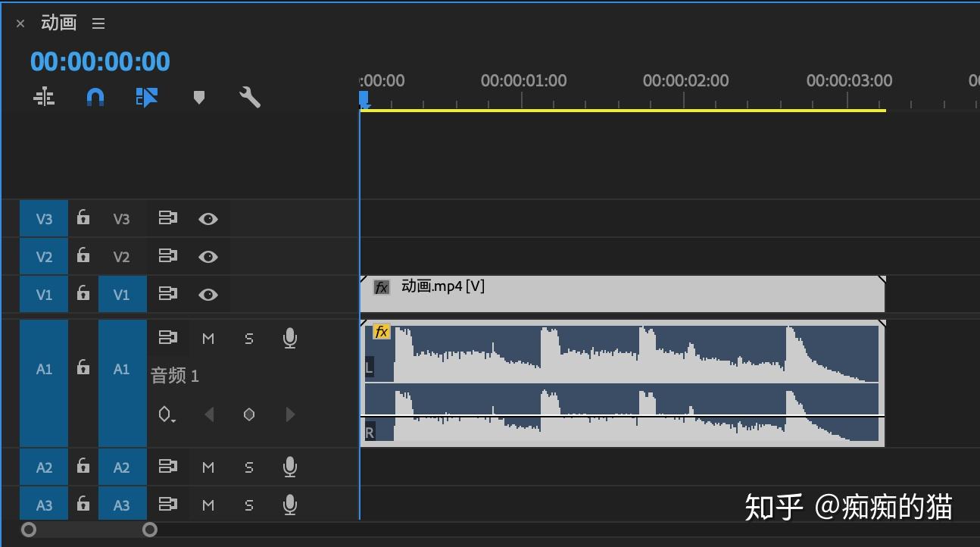Open show keyframes dropdown on A1
Viewport: 980px width, 547px height.
click(x=167, y=414)
